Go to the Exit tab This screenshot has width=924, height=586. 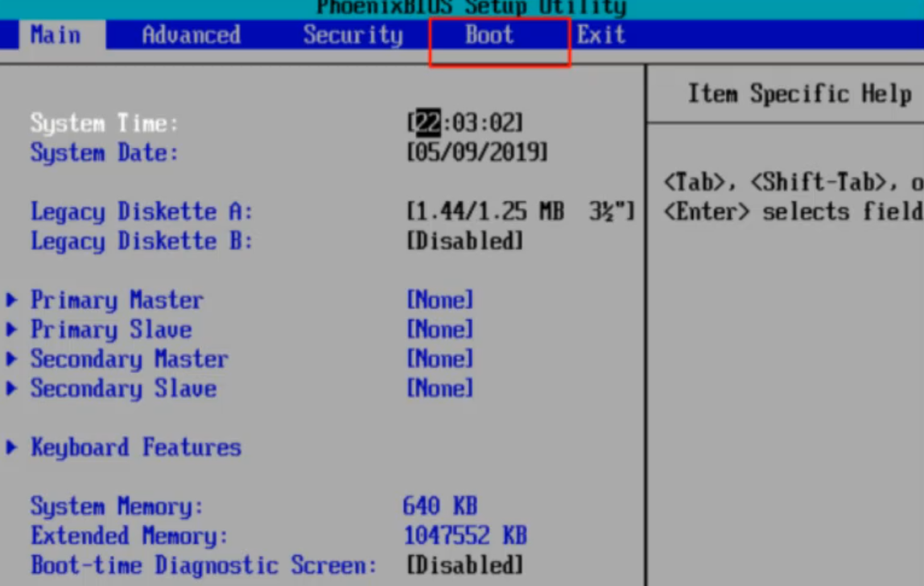coord(600,35)
